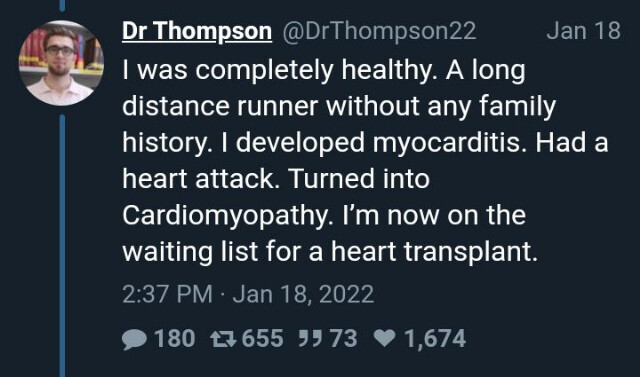Like the tweet with the heart icon
This screenshot has width=640, height=377.
(x=384, y=339)
